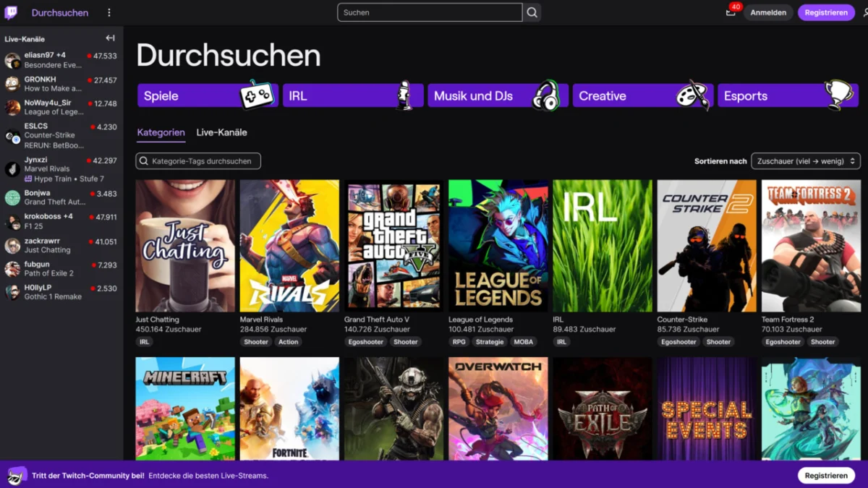The width and height of the screenshot is (868, 488).
Task: Click the mascot icon in bottom banner
Action: (16, 475)
